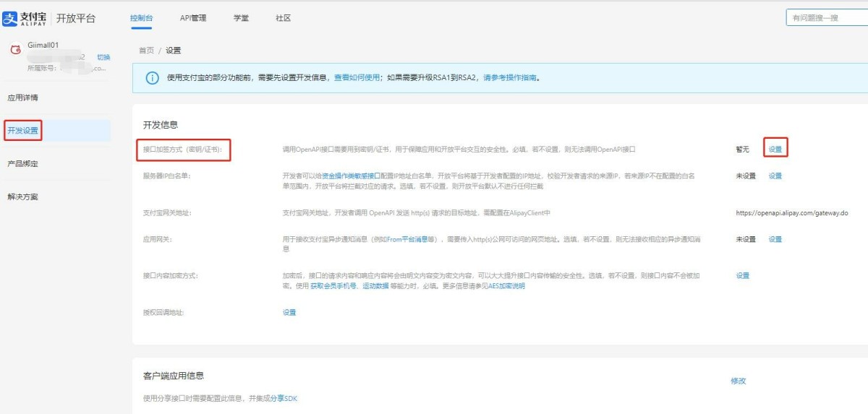Focus the 有问题搜一搜 search box

coord(825,18)
